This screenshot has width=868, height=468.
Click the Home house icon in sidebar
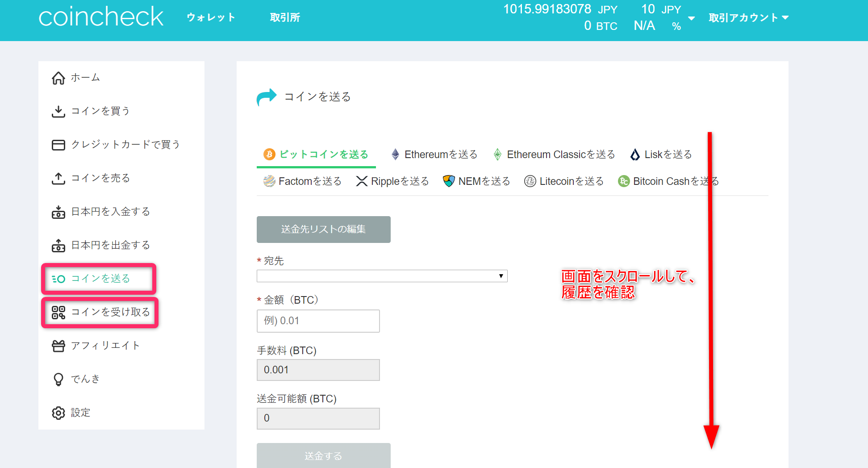click(x=58, y=78)
